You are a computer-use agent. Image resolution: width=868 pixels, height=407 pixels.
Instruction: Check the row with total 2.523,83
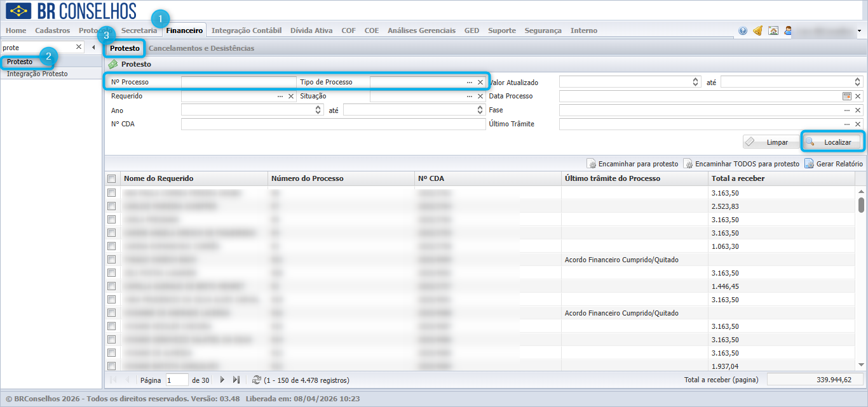tap(111, 206)
